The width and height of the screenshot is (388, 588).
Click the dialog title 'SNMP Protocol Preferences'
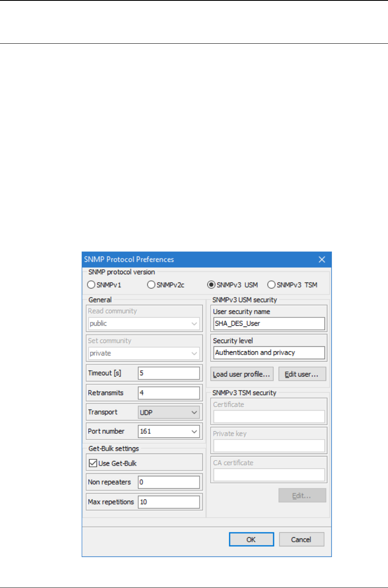click(129, 259)
